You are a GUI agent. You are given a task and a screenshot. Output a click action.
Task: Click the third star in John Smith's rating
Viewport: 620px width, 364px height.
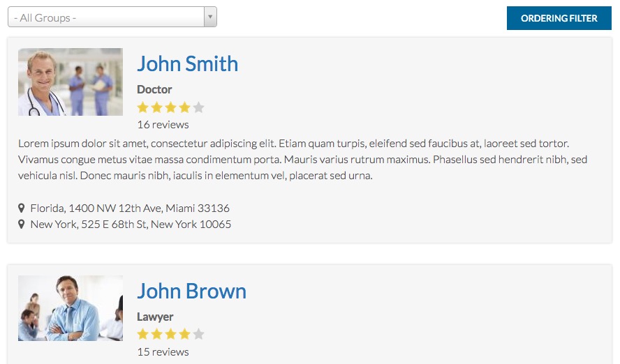click(x=171, y=107)
